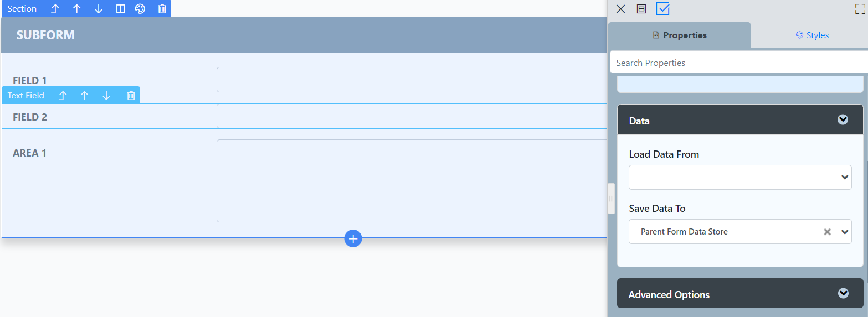
Task: Delete the Text Field with trash icon
Action: pos(131,96)
